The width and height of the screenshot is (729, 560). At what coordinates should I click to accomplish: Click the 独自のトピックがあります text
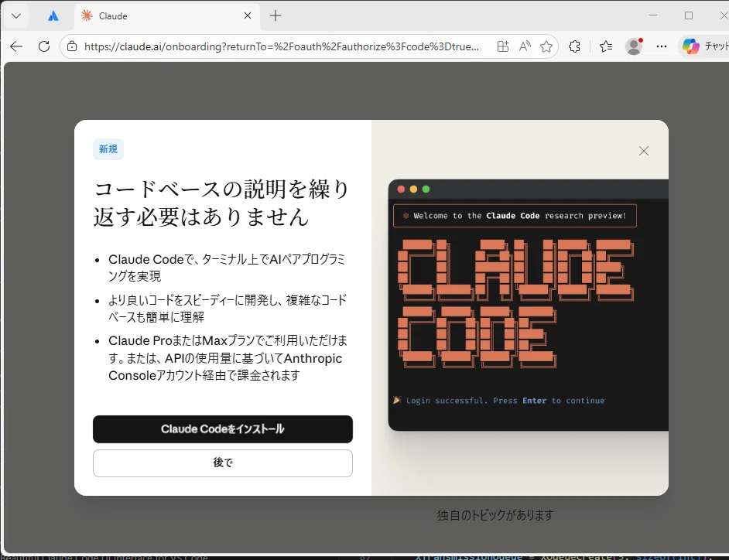(495, 515)
